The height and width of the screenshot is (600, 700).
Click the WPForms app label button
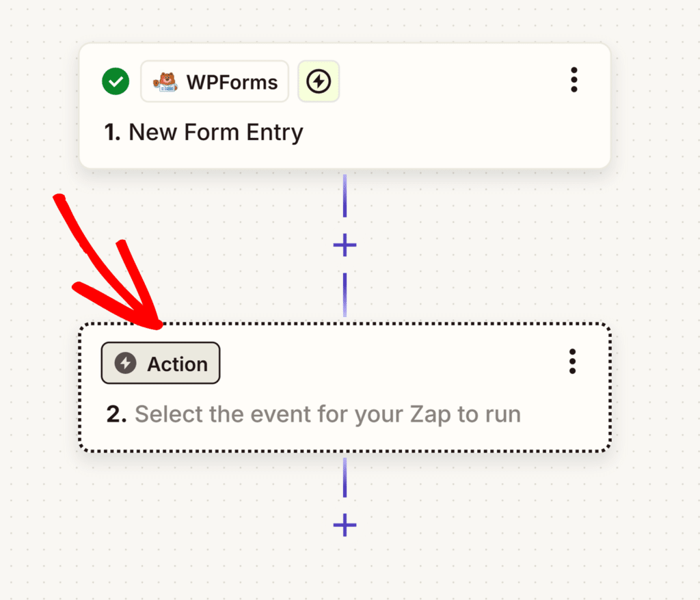(x=215, y=81)
